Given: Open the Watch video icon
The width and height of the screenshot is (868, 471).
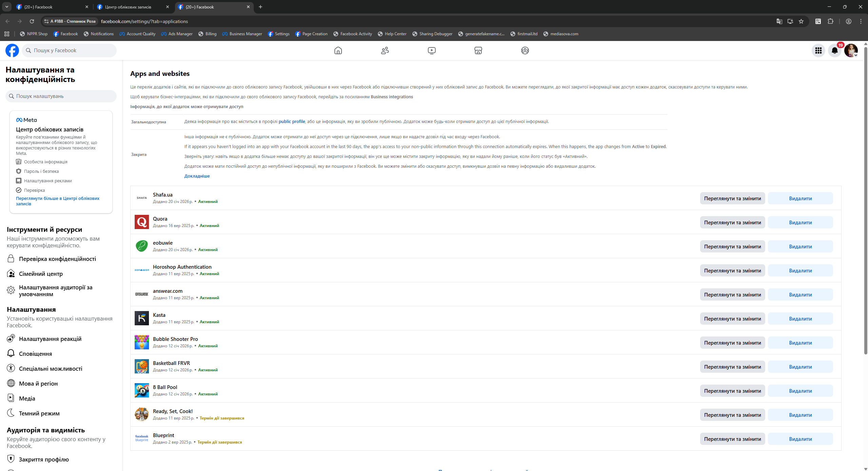Looking at the screenshot, I should tap(431, 50).
